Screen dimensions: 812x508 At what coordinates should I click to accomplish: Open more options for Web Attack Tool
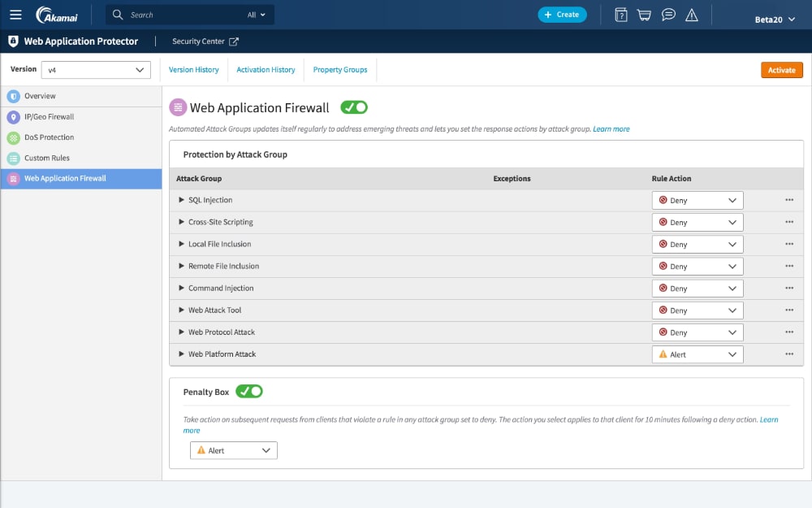click(788, 310)
